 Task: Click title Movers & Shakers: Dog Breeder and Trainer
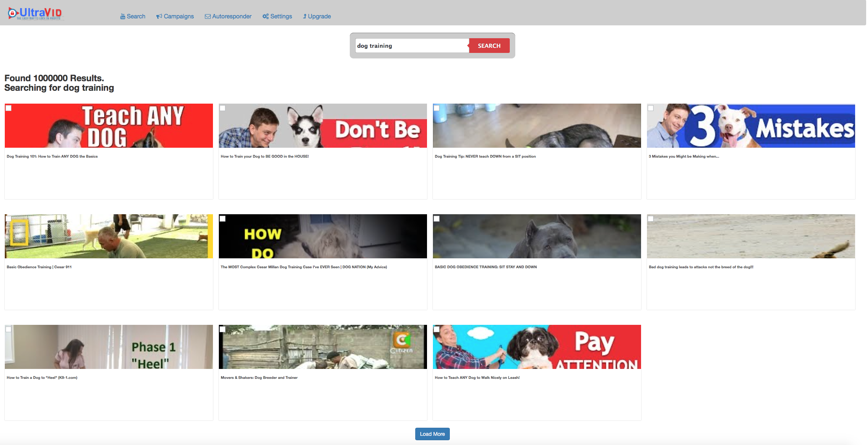(259, 378)
